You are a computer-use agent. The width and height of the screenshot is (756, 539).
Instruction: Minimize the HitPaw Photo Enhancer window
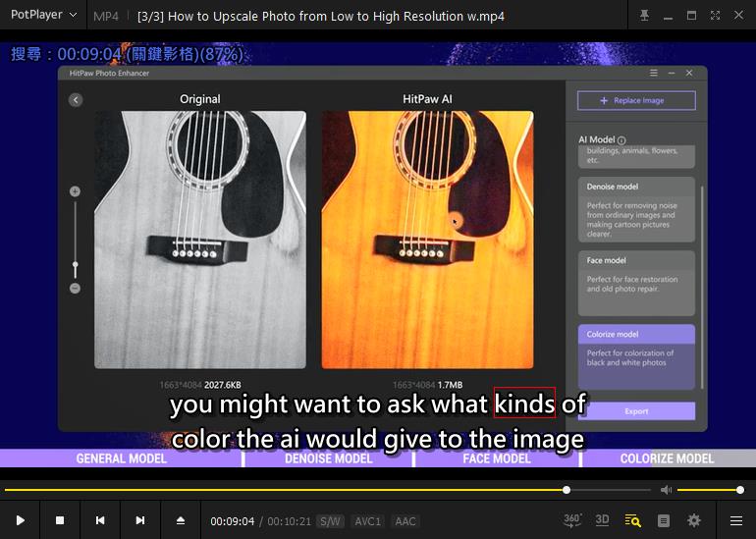coord(672,73)
